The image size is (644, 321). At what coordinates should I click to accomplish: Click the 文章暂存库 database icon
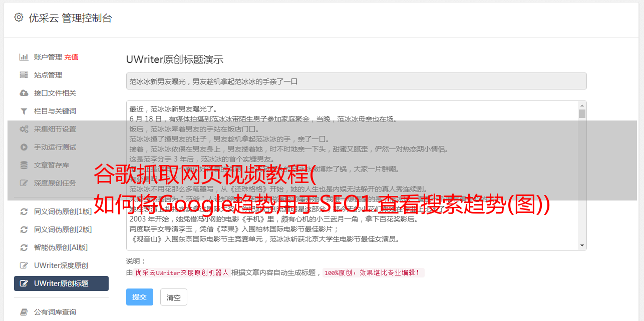24,165
